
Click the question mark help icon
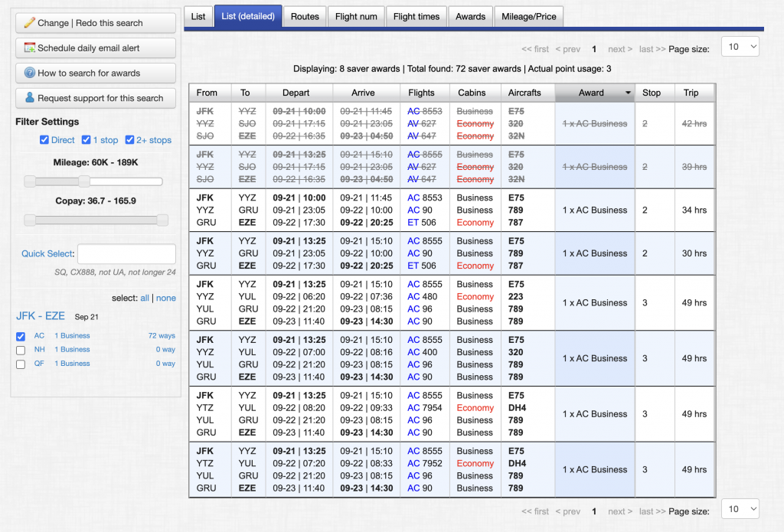30,73
